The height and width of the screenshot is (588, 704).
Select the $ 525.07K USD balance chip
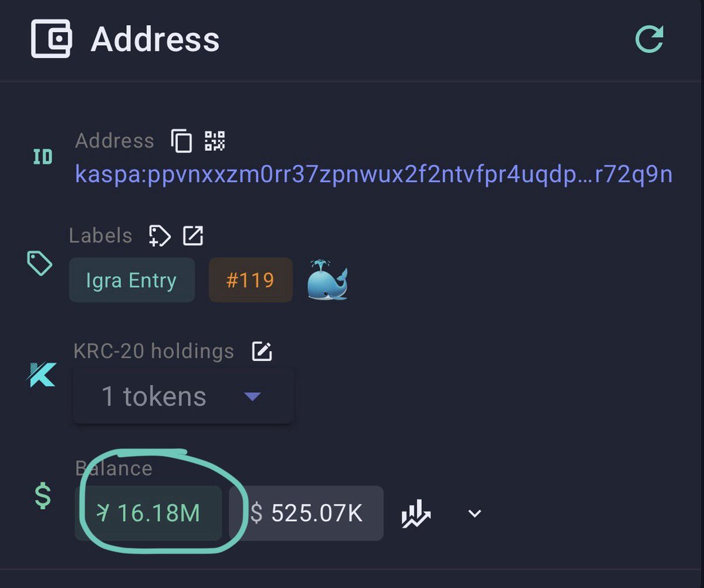pos(306,514)
